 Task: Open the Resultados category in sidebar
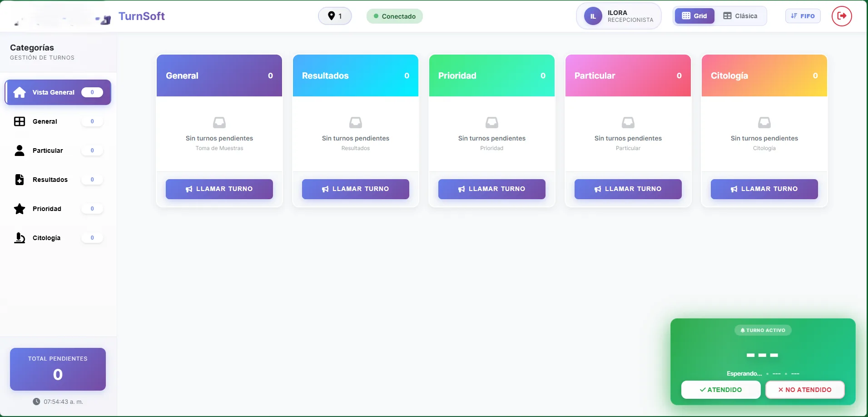tap(58, 180)
